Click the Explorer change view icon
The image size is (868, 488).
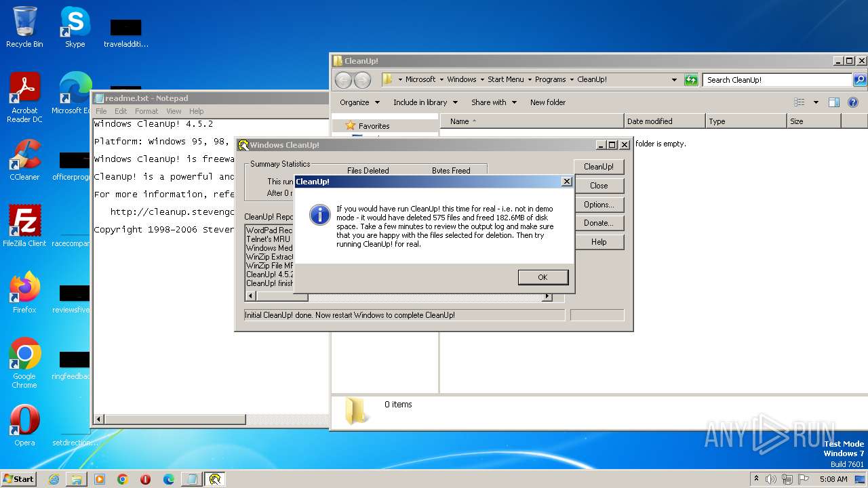coord(800,102)
